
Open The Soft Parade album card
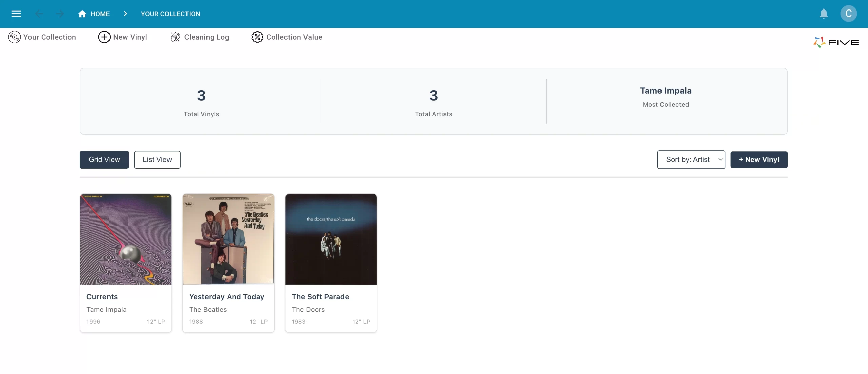click(x=331, y=263)
